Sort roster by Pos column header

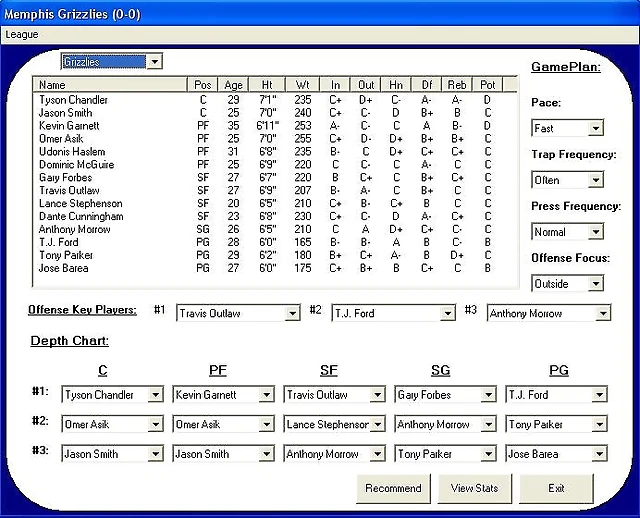coord(203,84)
